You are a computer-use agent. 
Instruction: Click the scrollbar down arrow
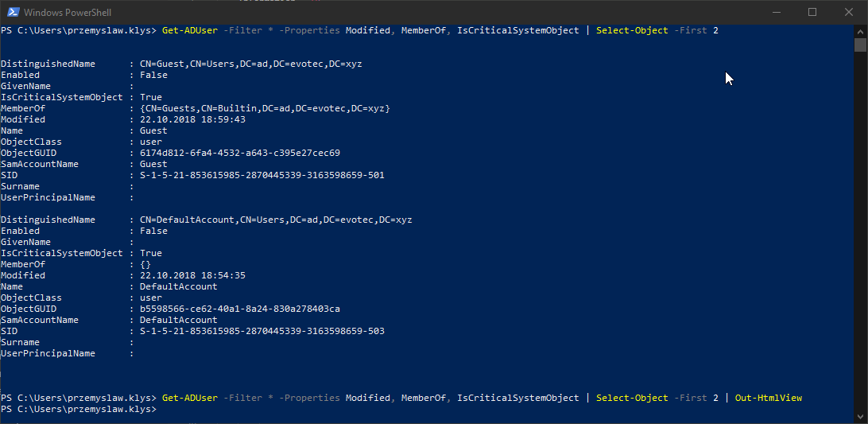(x=860, y=417)
